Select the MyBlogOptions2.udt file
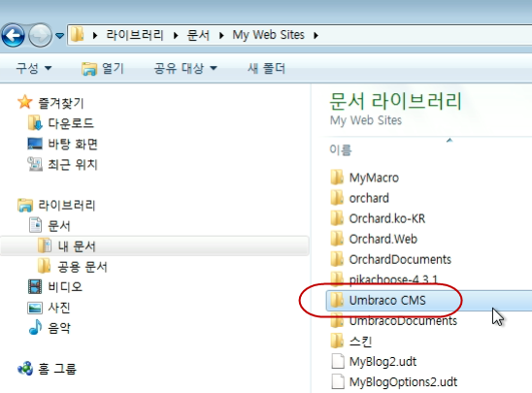 tap(403, 382)
